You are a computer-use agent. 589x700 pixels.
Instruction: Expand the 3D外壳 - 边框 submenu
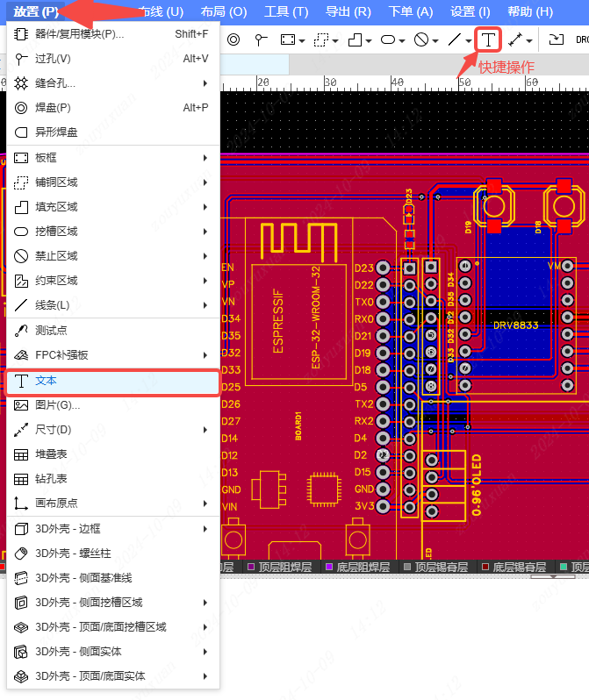[113, 529]
